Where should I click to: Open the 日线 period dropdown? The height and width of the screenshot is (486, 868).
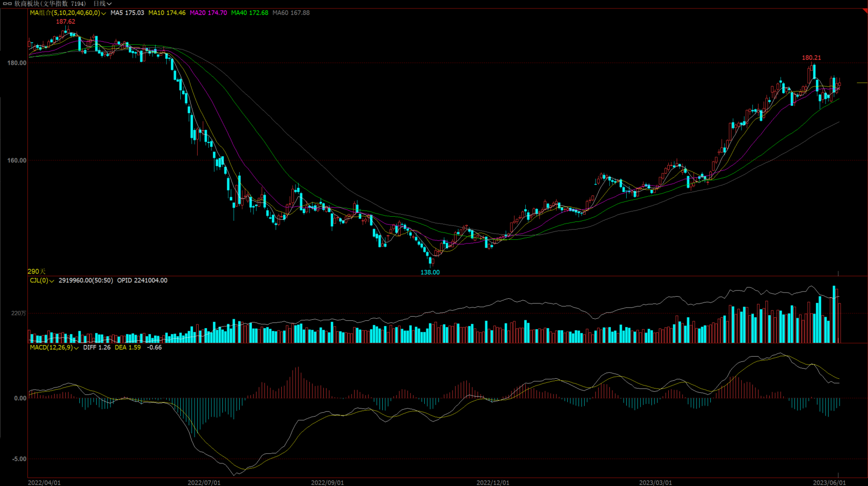pos(103,4)
